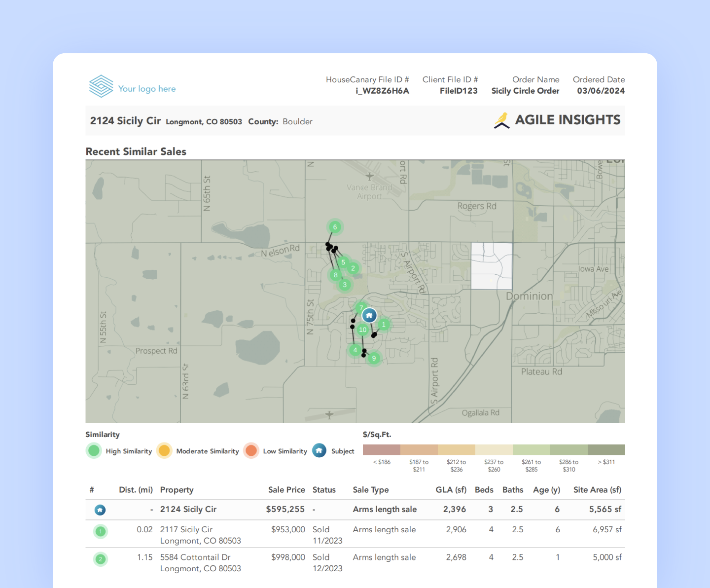Click comparable marker 1 east of the subject

coord(384,325)
